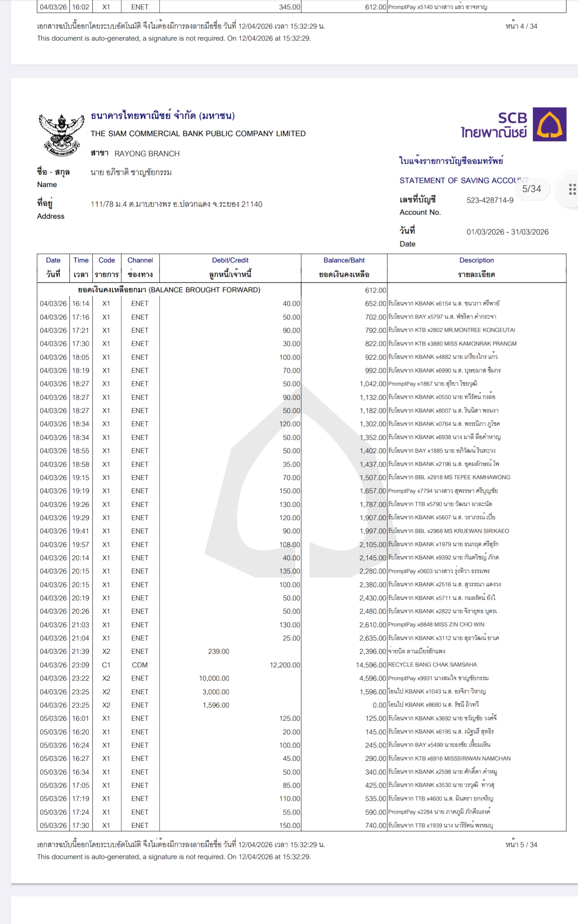
Task: Open the page thumbnails grid icon
Action: (x=572, y=190)
